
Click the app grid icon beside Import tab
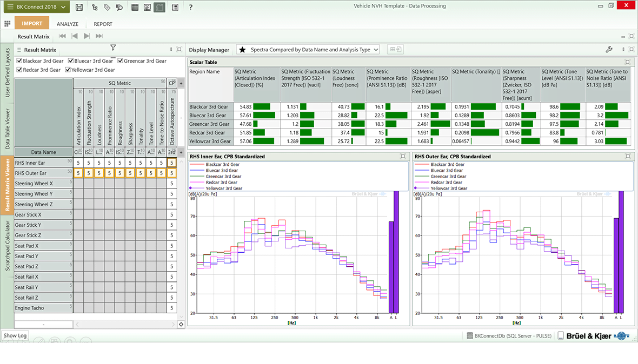[x=7, y=24]
